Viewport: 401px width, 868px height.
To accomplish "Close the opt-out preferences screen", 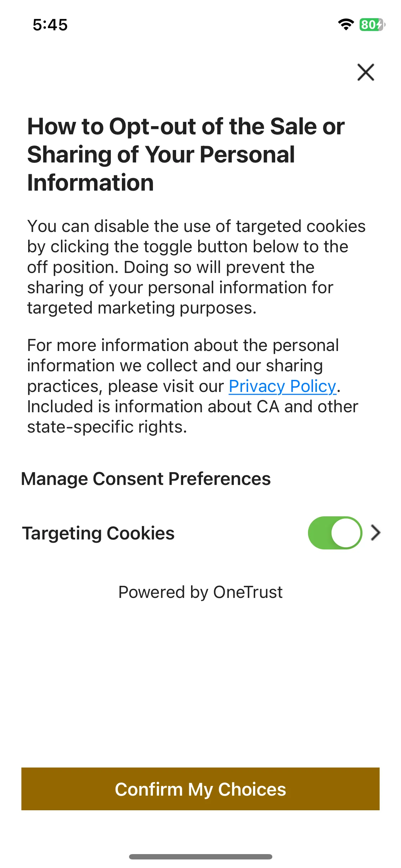I will tap(366, 72).
